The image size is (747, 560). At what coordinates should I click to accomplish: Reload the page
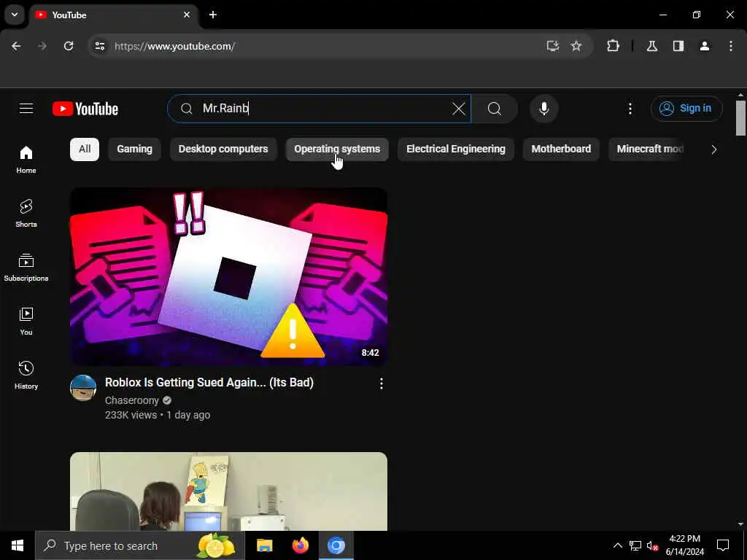pyautogui.click(x=69, y=46)
